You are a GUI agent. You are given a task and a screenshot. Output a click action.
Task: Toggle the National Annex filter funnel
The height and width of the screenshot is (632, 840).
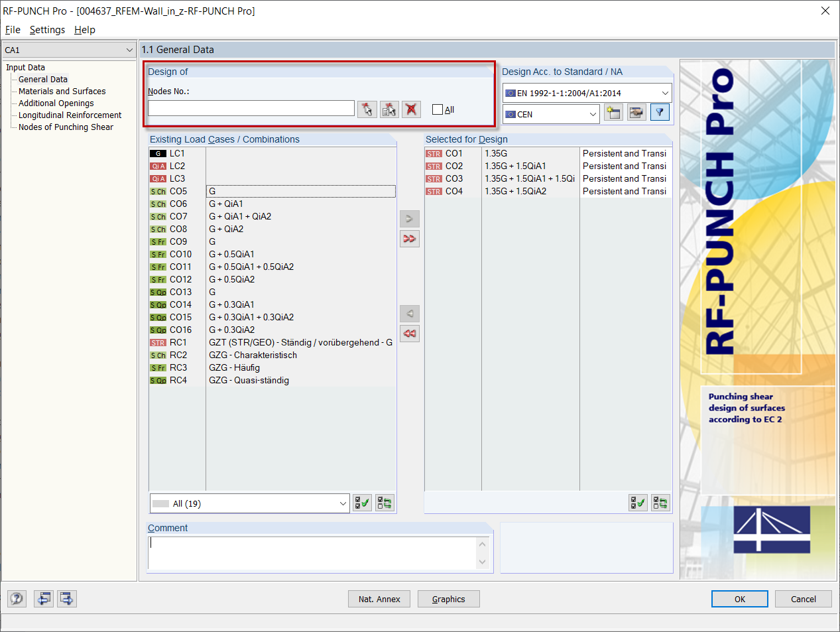pyautogui.click(x=660, y=112)
